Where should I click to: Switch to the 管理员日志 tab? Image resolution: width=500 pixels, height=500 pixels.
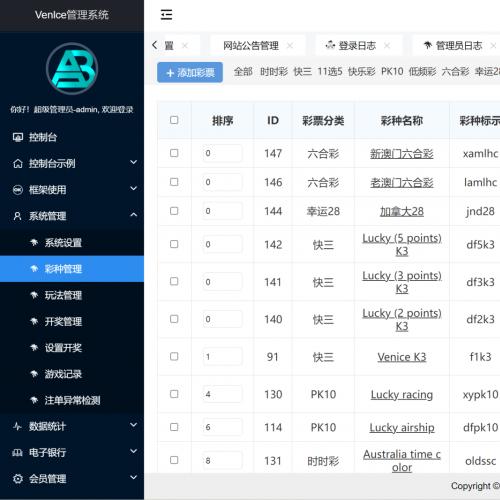(459, 45)
